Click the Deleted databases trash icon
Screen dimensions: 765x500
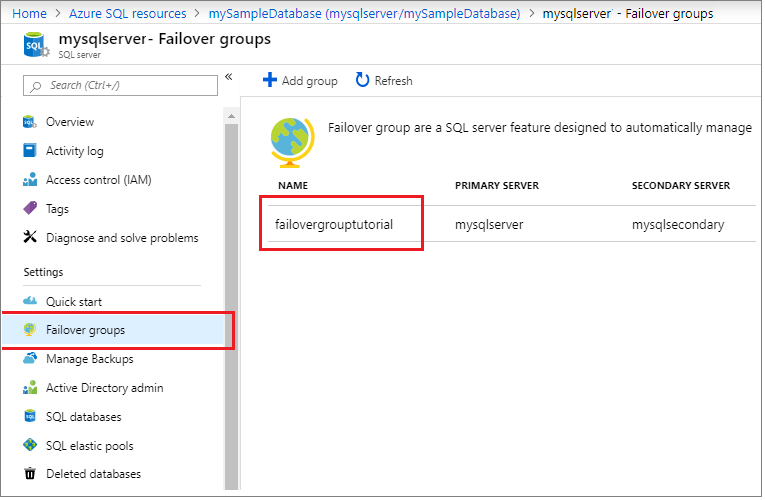click(x=30, y=474)
